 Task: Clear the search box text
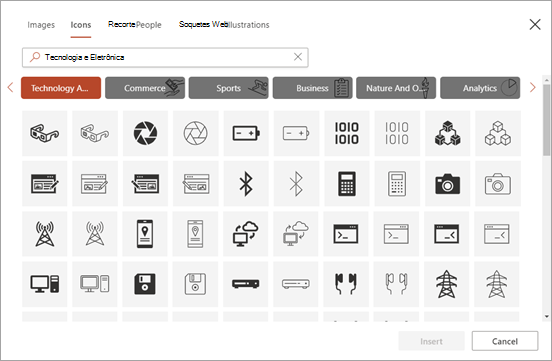click(298, 57)
